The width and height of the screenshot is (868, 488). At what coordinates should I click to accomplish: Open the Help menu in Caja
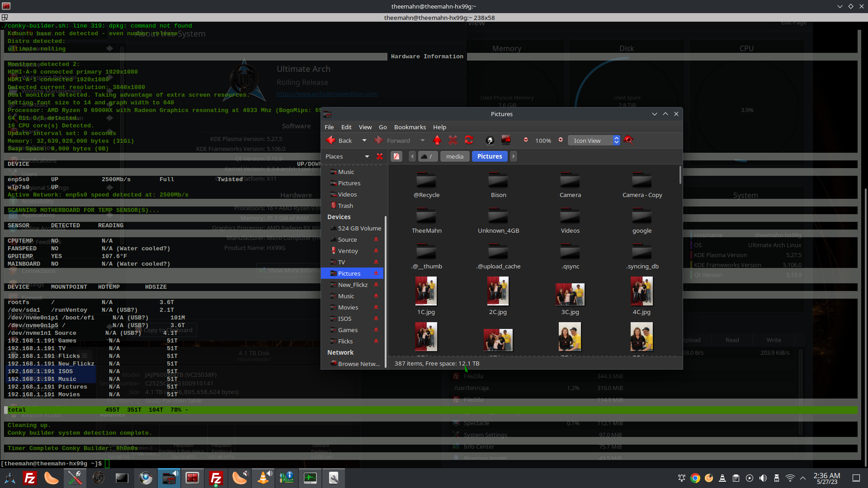(439, 127)
